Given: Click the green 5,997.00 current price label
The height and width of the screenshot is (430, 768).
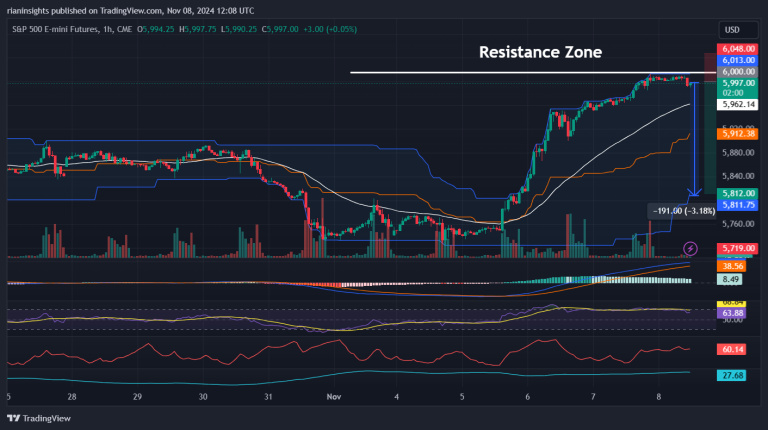Looking at the screenshot, I should click(x=736, y=83).
